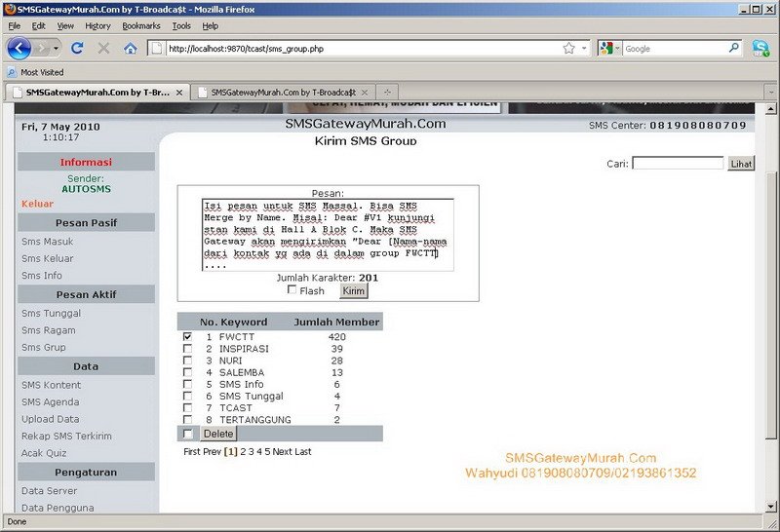Check the TCAST group checkbox
The width and height of the screenshot is (780, 532).
coord(187,407)
